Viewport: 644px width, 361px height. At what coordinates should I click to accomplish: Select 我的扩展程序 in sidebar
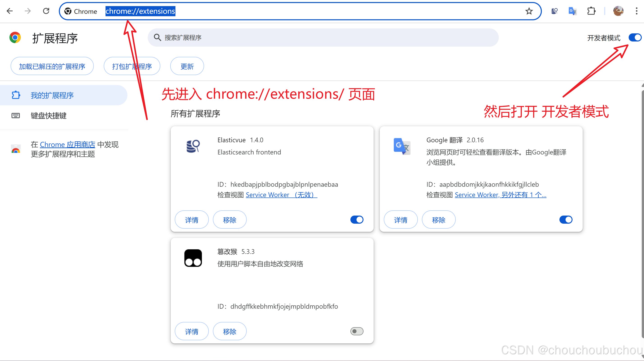coord(64,95)
